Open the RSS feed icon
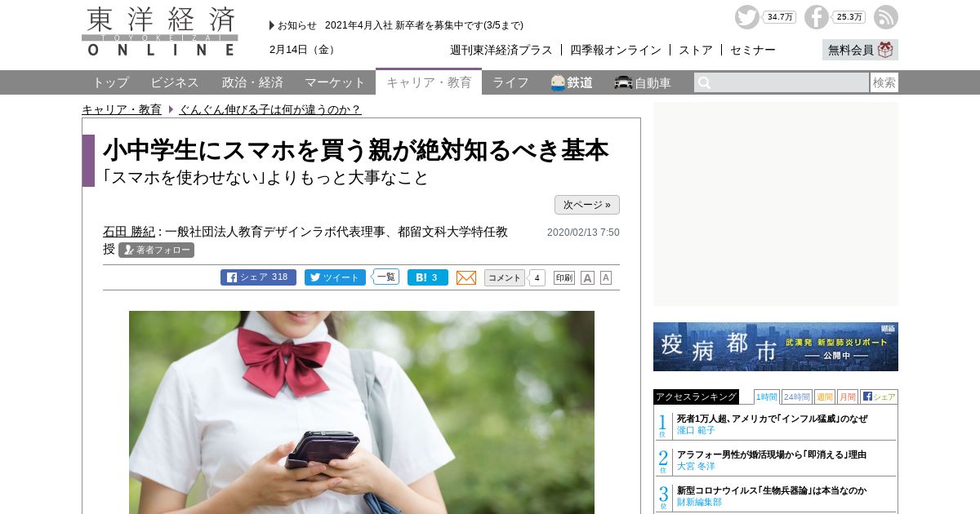Screen dimensions: 980x514 [886, 17]
